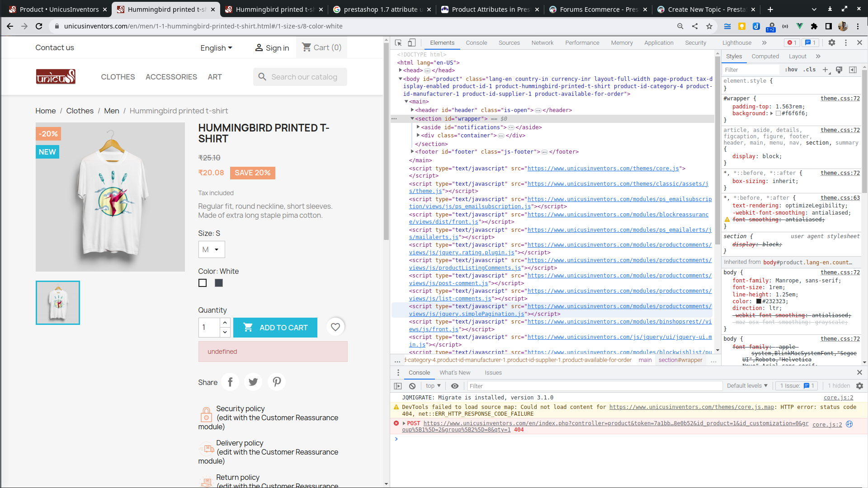The height and width of the screenshot is (488, 868).
Task: Open the Default levels dropdown
Action: tap(747, 386)
